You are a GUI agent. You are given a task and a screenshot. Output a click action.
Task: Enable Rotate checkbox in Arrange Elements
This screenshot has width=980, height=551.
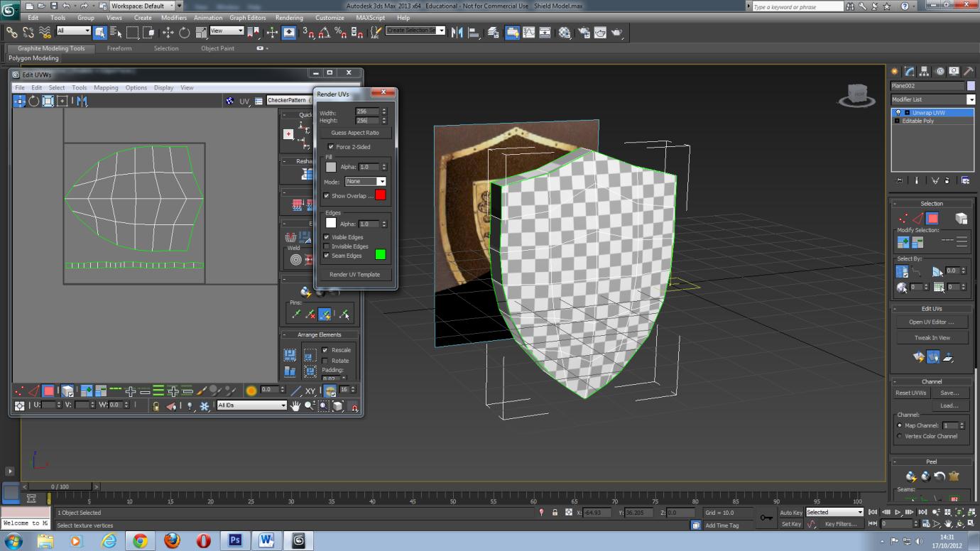coord(325,361)
